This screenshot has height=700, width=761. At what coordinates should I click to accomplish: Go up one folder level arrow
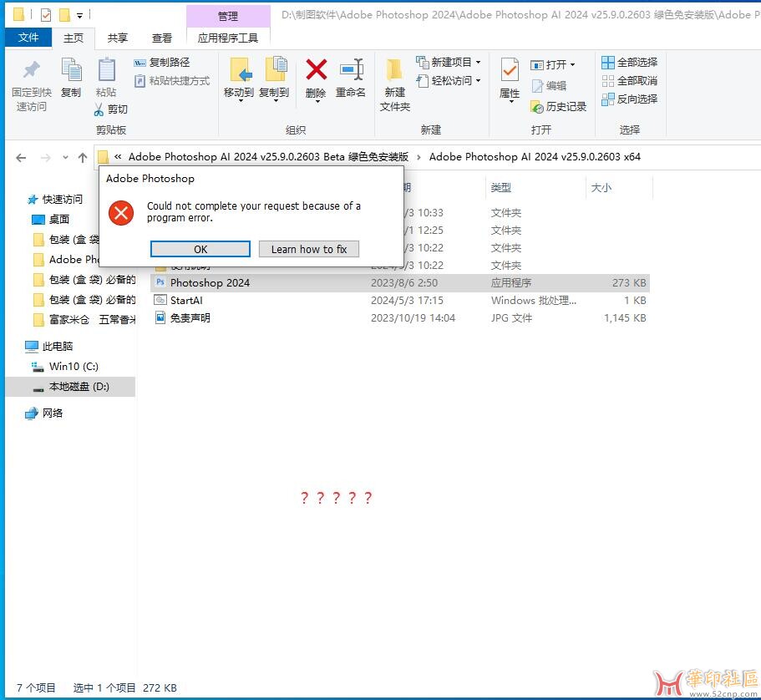83,158
